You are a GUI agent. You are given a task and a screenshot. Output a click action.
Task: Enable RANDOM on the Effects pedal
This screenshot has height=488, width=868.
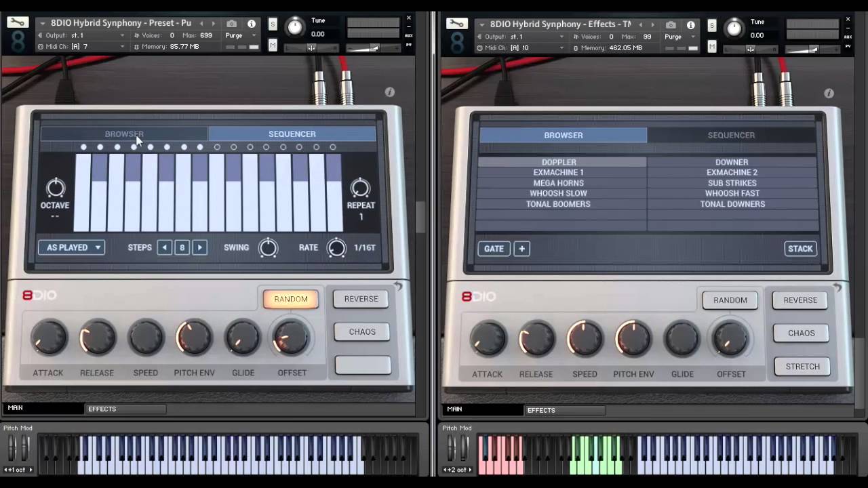[730, 300]
